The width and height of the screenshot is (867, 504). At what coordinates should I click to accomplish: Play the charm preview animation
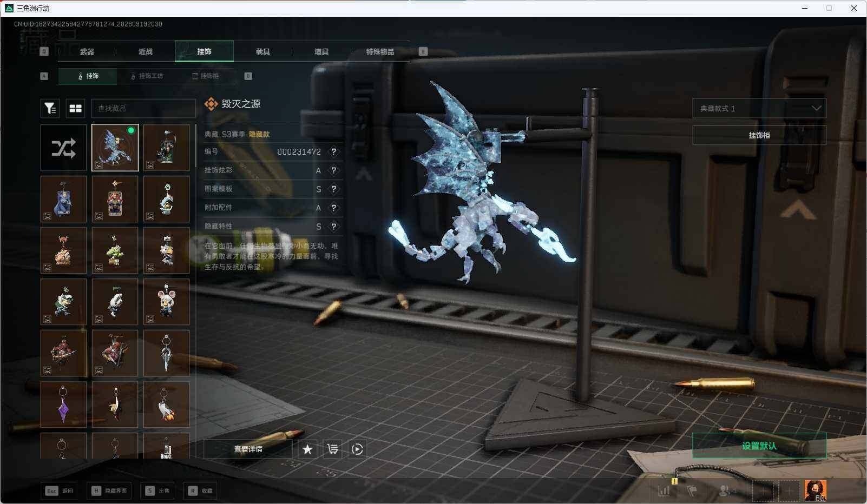(x=357, y=449)
